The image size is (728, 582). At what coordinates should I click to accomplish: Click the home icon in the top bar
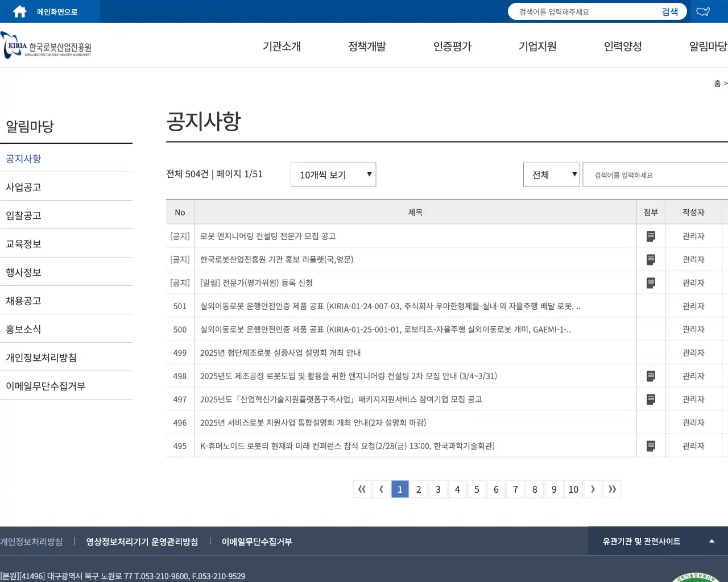[19, 10]
